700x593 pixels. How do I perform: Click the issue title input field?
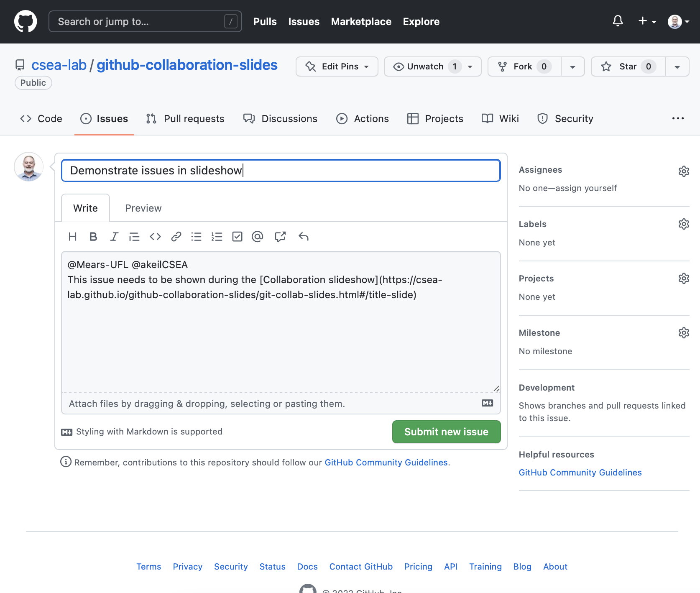[x=281, y=171]
